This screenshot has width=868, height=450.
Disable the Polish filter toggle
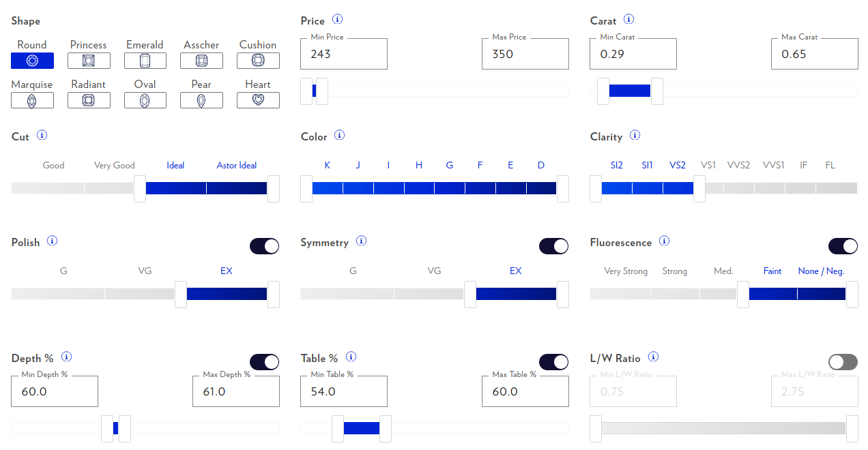point(265,246)
